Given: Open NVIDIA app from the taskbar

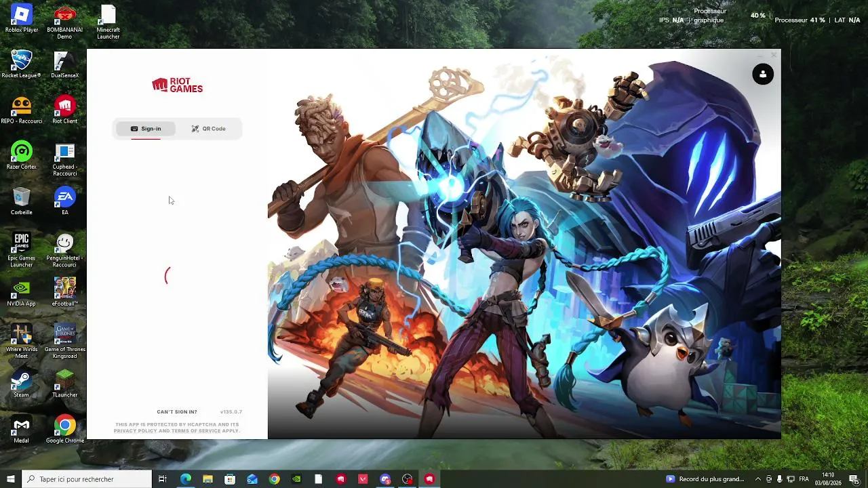Looking at the screenshot, I should tap(296, 479).
